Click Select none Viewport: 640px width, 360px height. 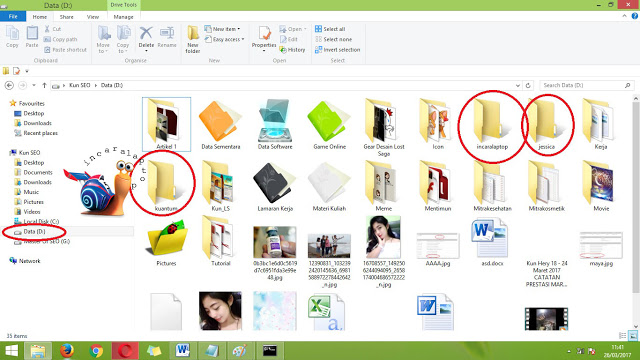333,39
